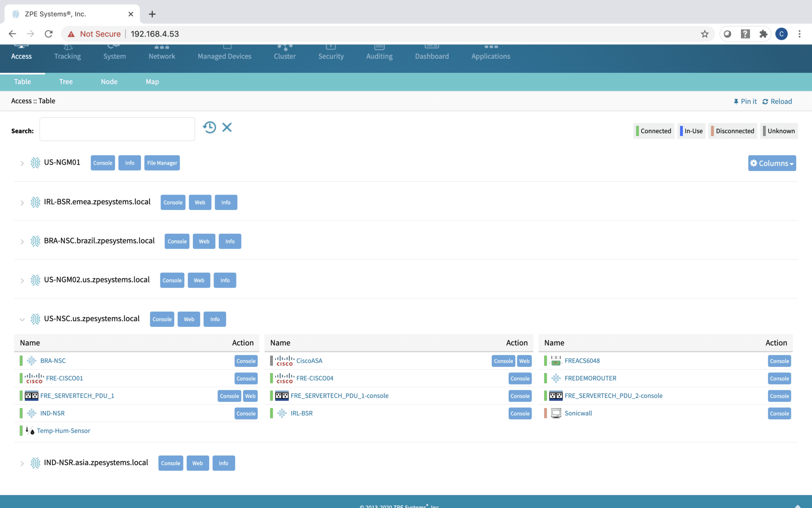Screen dimensions: 812x508
Task: Click the Cisco logo beside CiscoASA
Action: coord(284,361)
